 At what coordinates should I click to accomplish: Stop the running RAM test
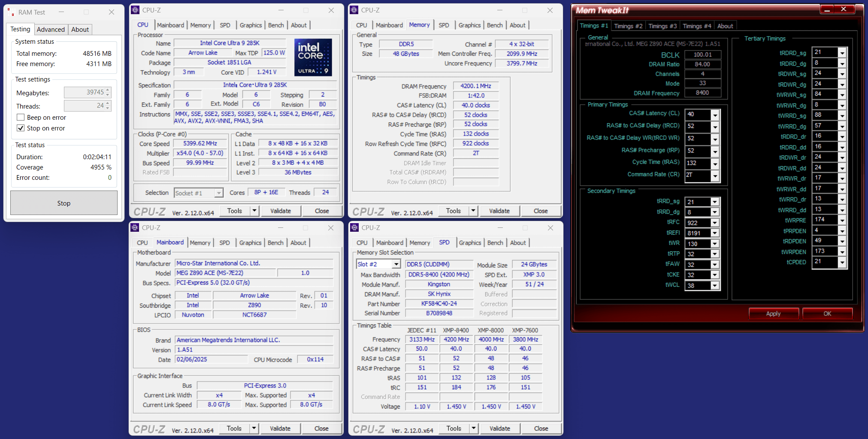[x=64, y=203]
